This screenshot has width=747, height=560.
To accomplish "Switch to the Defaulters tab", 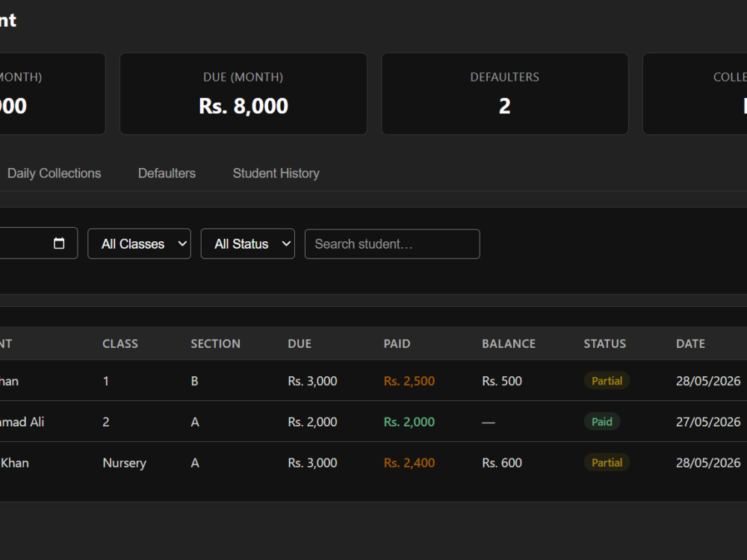I will [x=167, y=173].
